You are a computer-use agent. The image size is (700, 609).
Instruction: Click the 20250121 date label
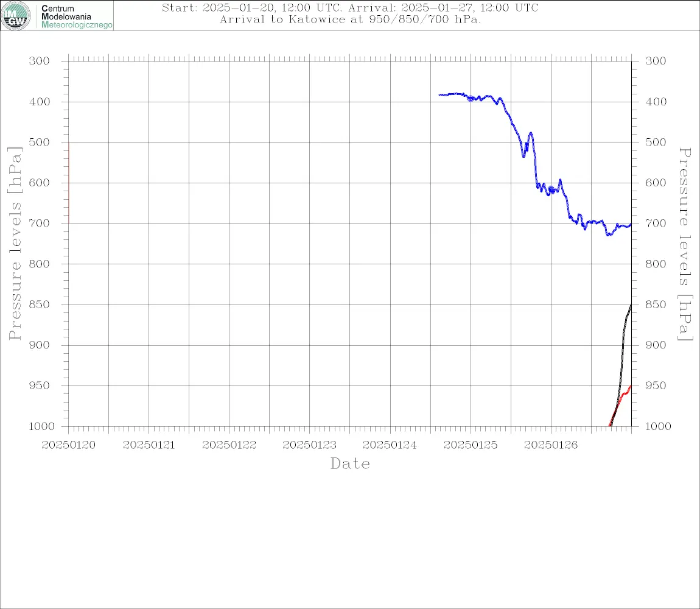point(149,445)
